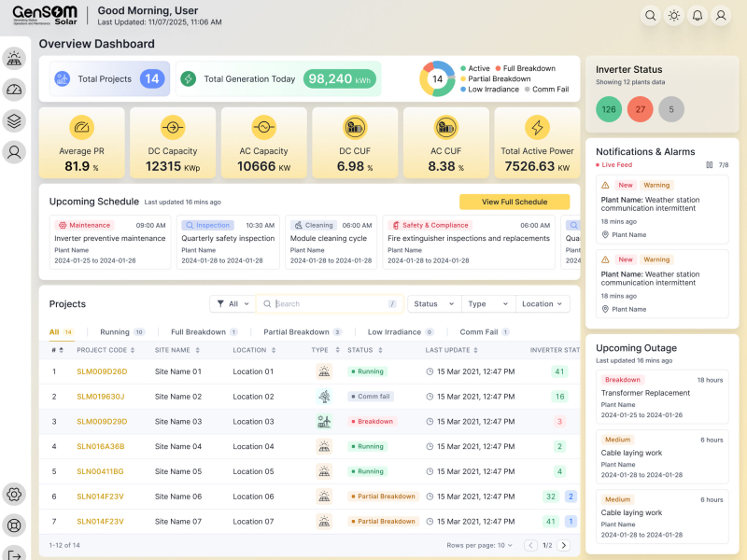The height and width of the screenshot is (560, 747).
Task: Select the All projects tab
Action: coord(61,332)
